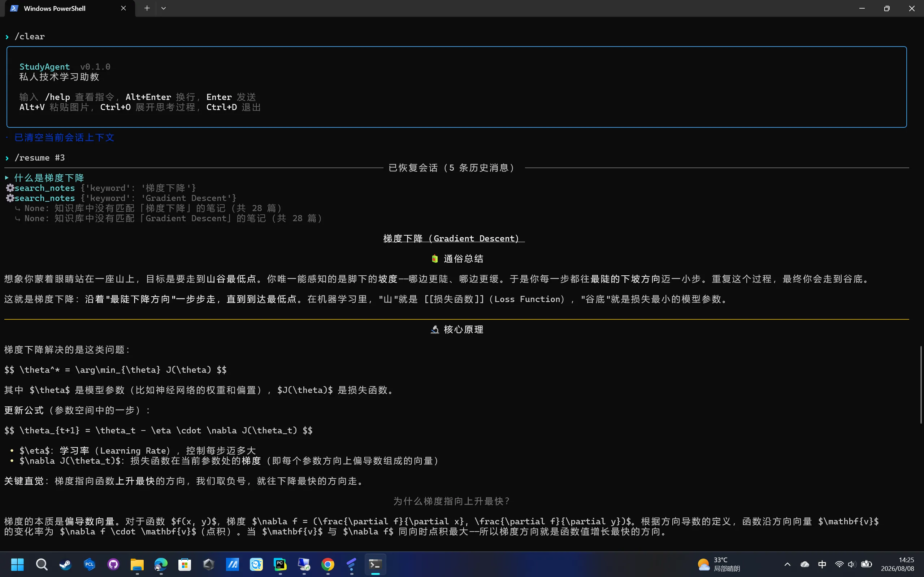Open the PCL launcher in taskbar

89,564
